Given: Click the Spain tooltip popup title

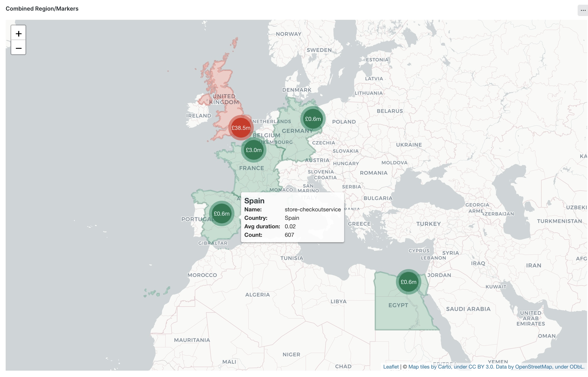Looking at the screenshot, I should pos(254,201).
